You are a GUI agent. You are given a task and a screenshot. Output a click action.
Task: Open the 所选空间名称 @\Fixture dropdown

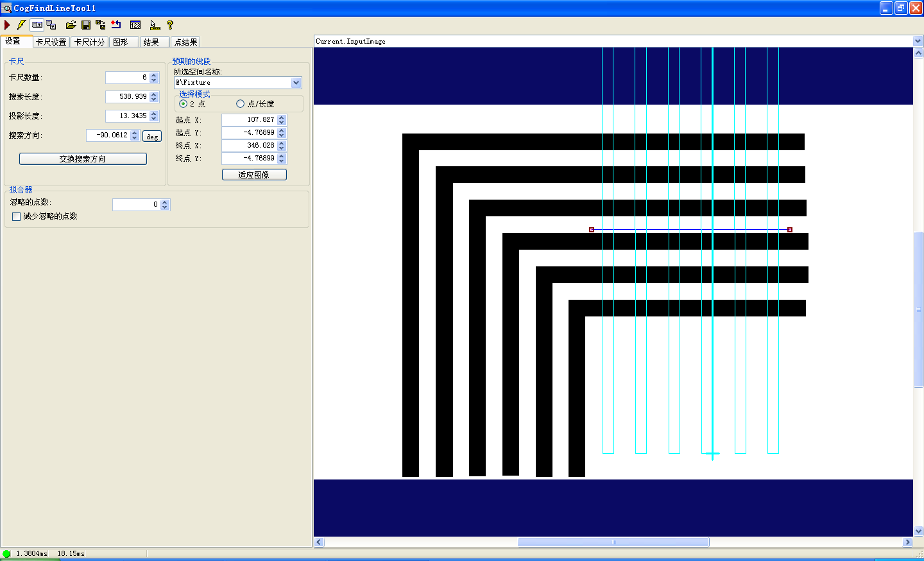(296, 82)
